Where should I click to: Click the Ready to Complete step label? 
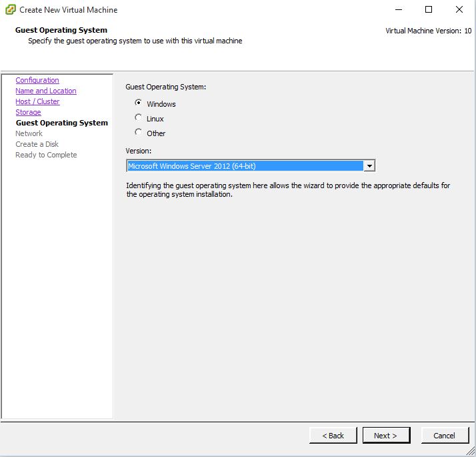coord(46,155)
